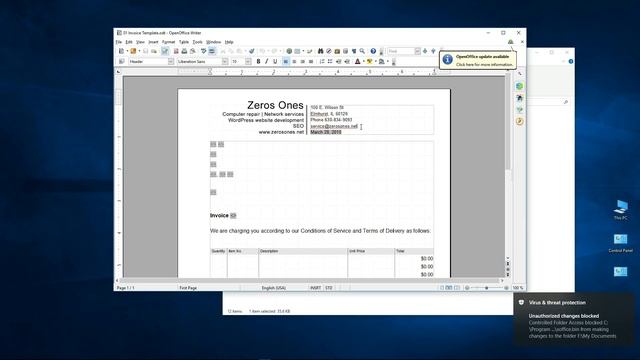Toggle Align Left paragraph alignment
This screenshot has height=360, width=640.
pos(286,62)
